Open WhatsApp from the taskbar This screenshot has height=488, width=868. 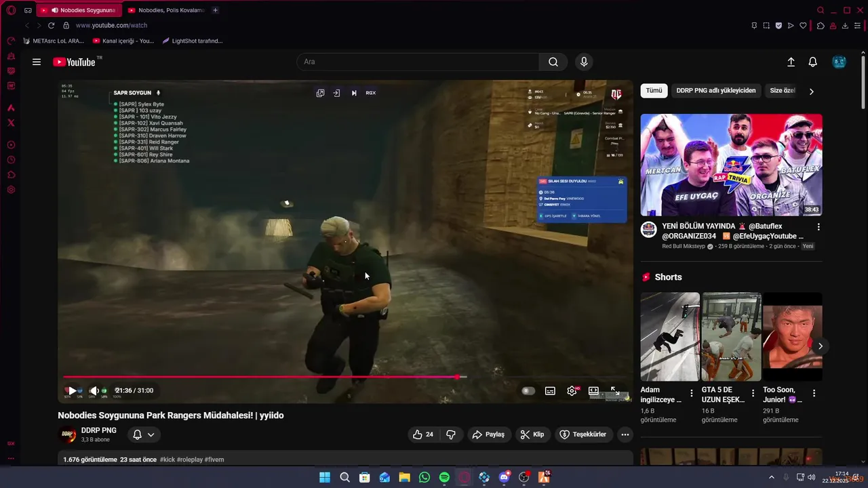click(425, 477)
